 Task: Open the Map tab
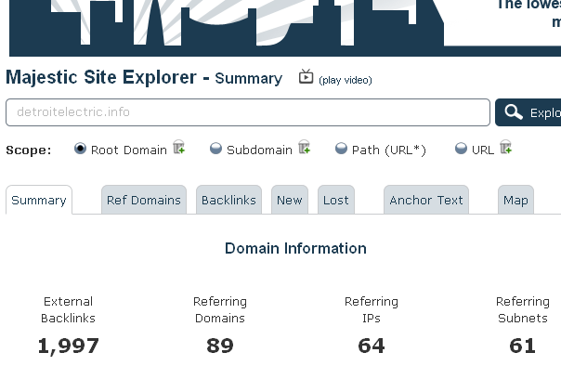pos(515,200)
